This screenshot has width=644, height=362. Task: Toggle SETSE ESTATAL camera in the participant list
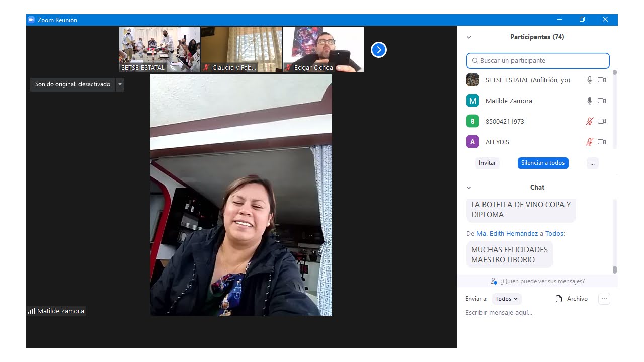[x=602, y=80]
